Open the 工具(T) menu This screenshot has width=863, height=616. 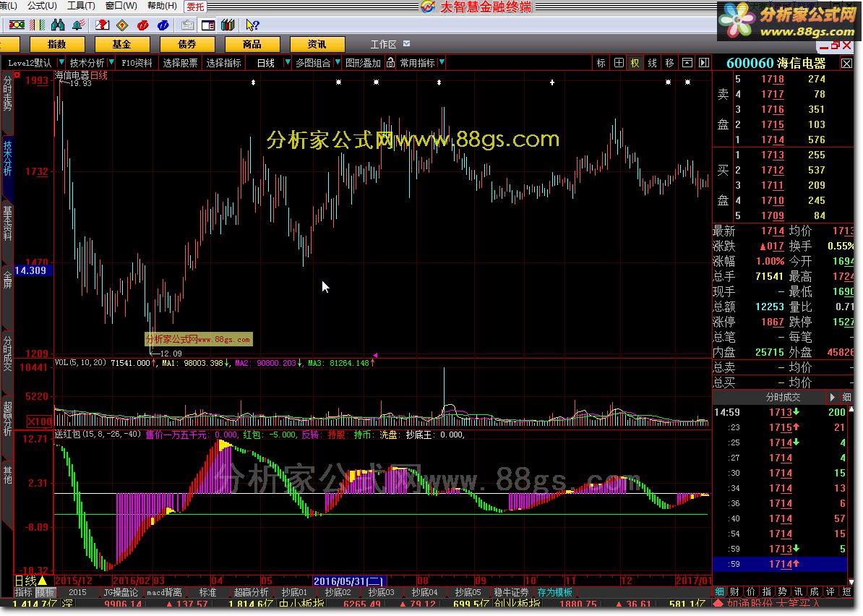pos(82,6)
